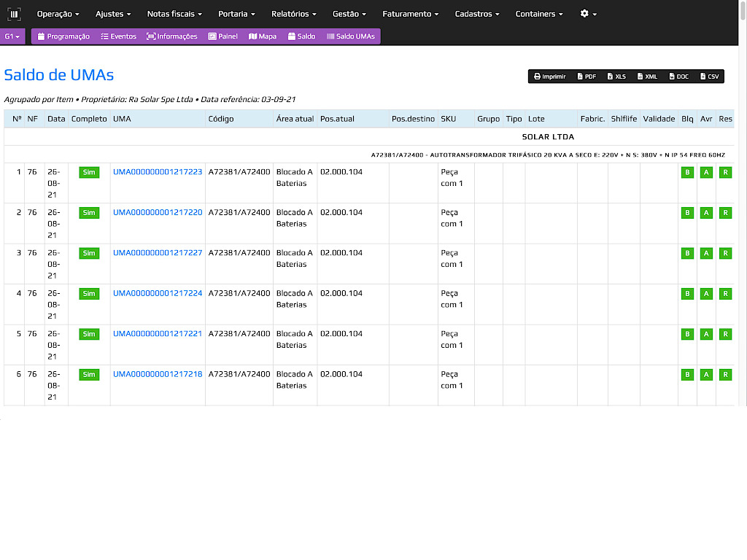Click the app logo icon in the top bar
Image resolution: width=747 pixels, height=560 pixels.
point(15,15)
